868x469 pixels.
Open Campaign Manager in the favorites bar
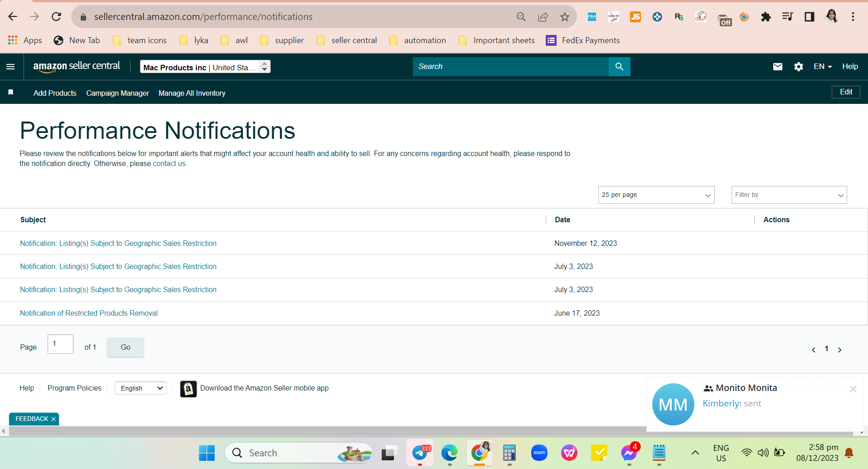pos(117,93)
